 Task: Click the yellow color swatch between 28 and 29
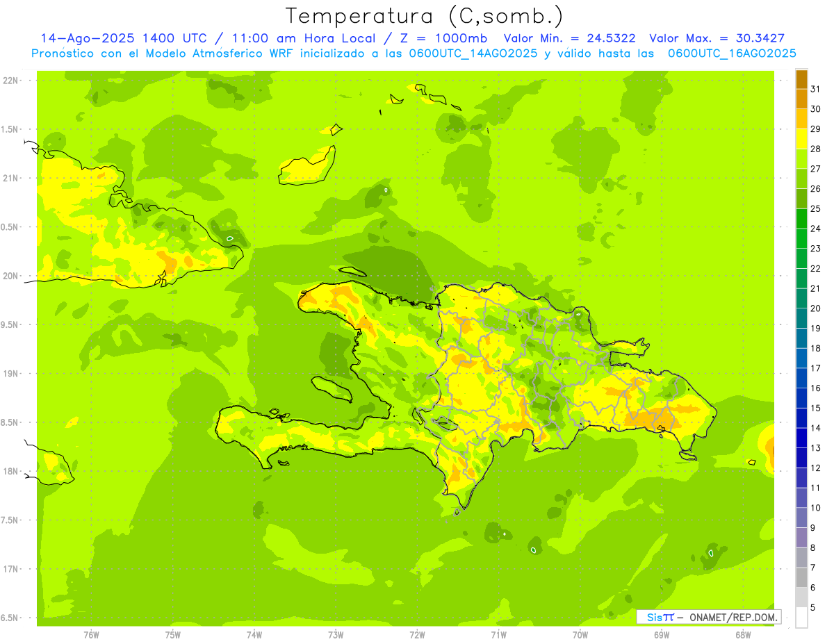click(801, 139)
